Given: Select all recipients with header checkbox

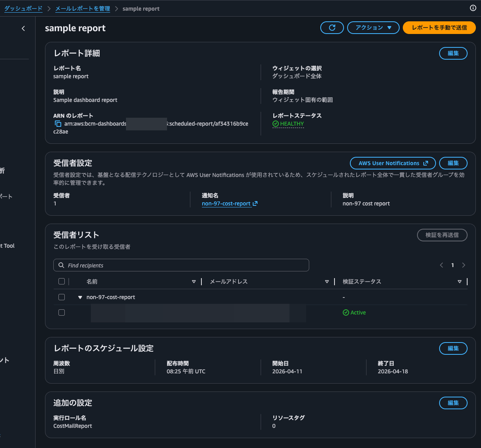Looking at the screenshot, I should coord(62,281).
